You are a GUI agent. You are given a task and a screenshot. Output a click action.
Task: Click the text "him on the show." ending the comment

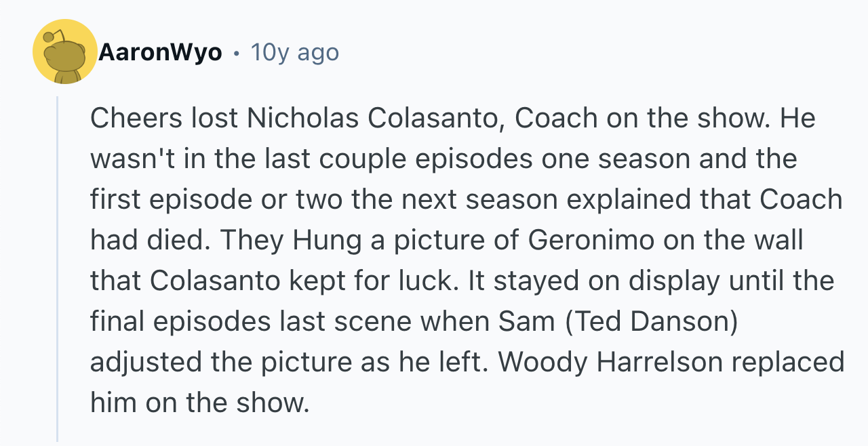(199, 403)
